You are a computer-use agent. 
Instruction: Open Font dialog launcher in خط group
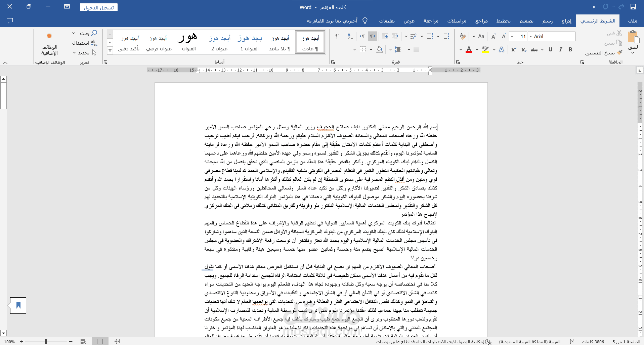[458, 62]
